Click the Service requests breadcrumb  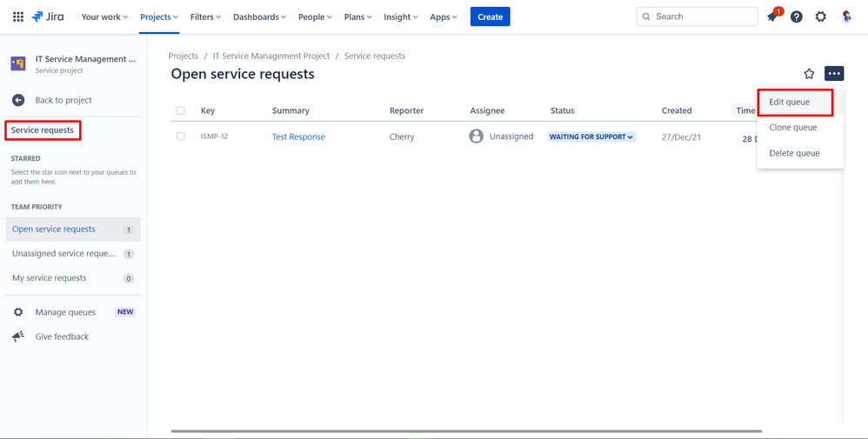375,56
